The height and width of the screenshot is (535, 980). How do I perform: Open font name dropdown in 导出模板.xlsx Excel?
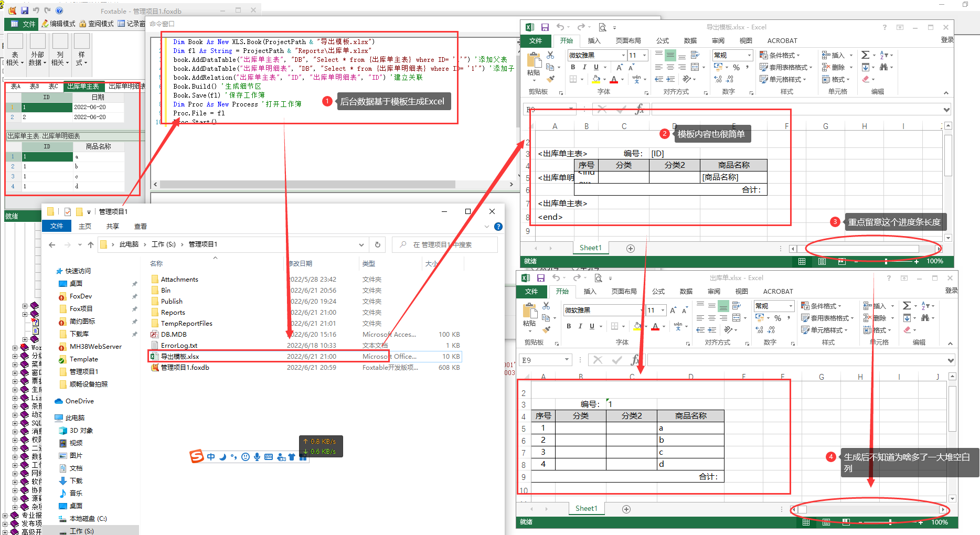(623, 56)
